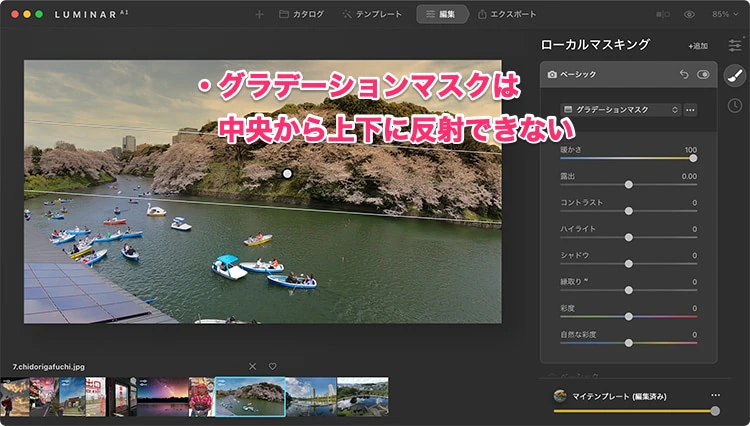Switch to the テンプレート tab
The image size is (750, 426).
(372, 15)
